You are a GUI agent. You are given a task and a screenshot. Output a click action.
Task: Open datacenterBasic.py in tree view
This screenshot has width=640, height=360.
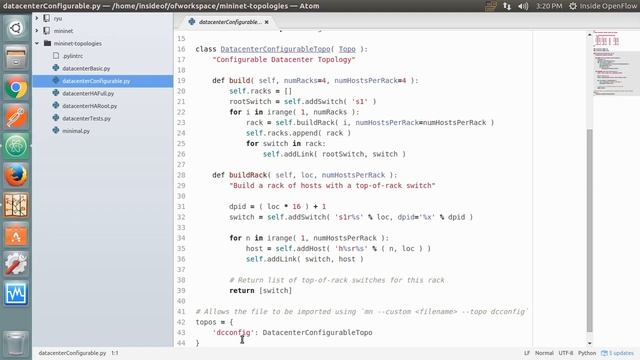pyautogui.click(x=86, y=68)
